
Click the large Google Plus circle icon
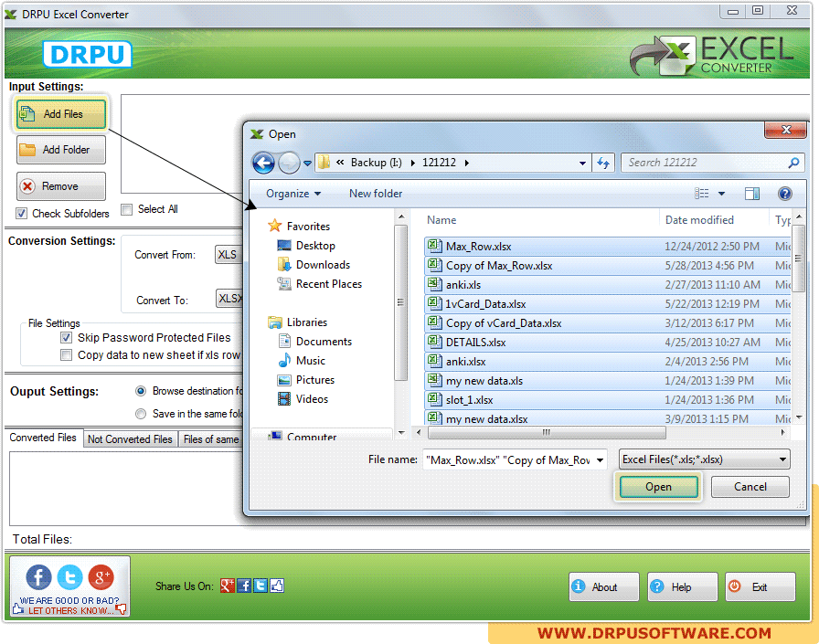[101, 577]
